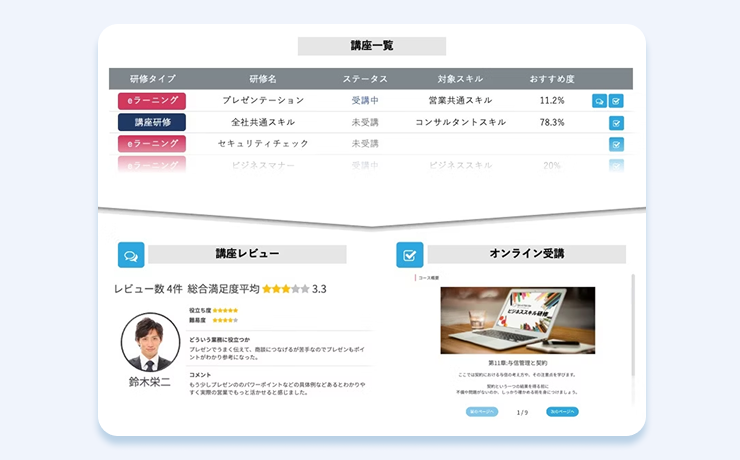Click the 第11章:与信管理と契約 chapter title
Viewport: 740px width, 460px height.
click(x=518, y=363)
